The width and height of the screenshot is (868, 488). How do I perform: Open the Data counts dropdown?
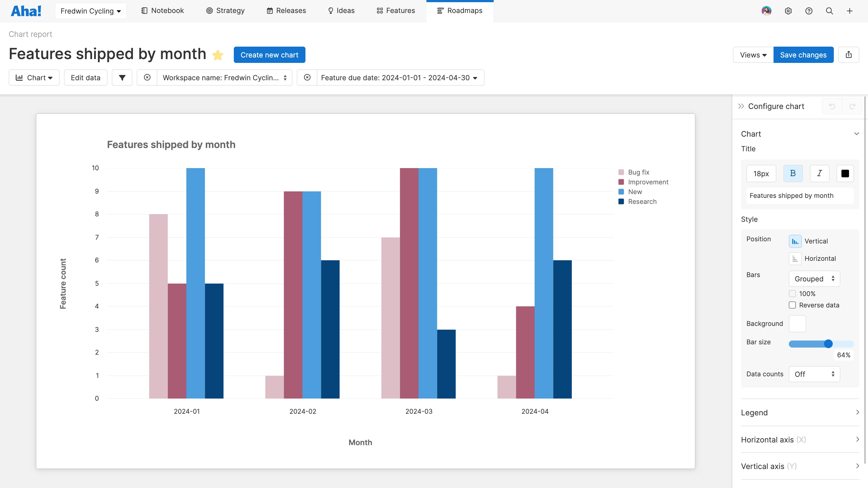[814, 374]
